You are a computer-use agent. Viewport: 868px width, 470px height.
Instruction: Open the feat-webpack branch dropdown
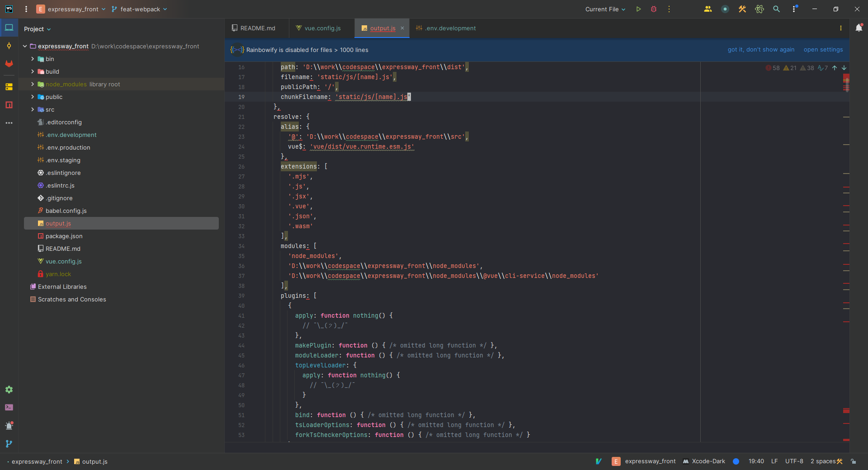pyautogui.click(x=140, y=9)
